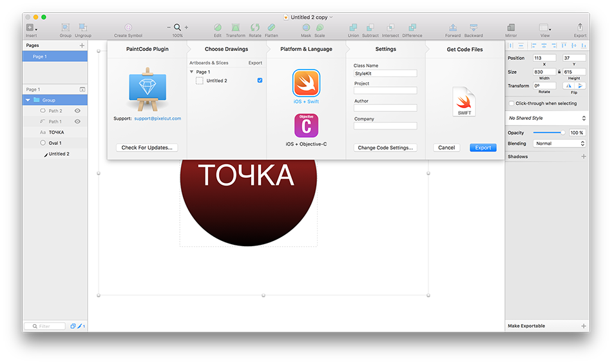Click the Company input field
This screenshot has height=364, width=612.
point(385,126)
